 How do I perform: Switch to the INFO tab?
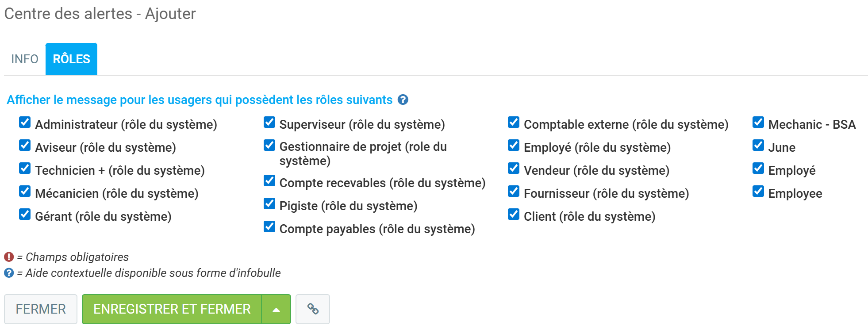[x=25, y=59]
